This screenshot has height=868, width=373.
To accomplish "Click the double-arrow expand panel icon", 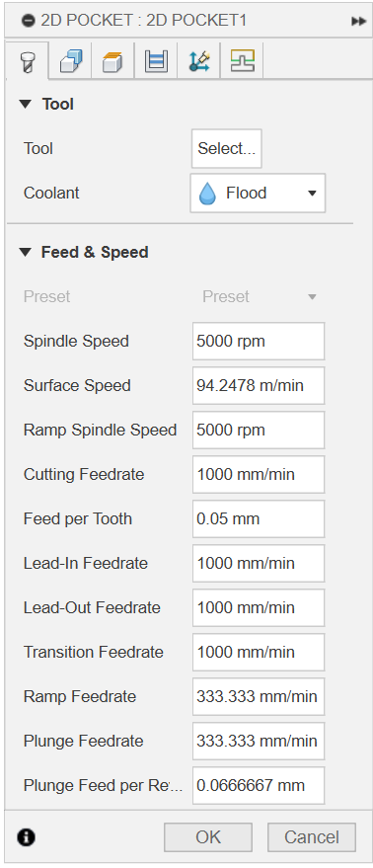I will tap(358, 21).
